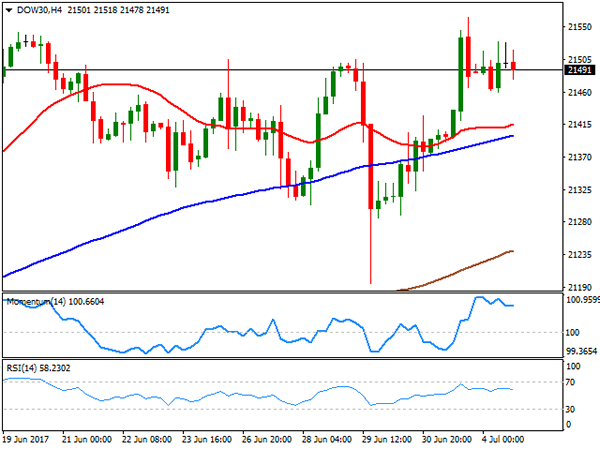Click the 22 Jun 08:00 time label
This screenshot has width=600, height=450.
(147, 439)
